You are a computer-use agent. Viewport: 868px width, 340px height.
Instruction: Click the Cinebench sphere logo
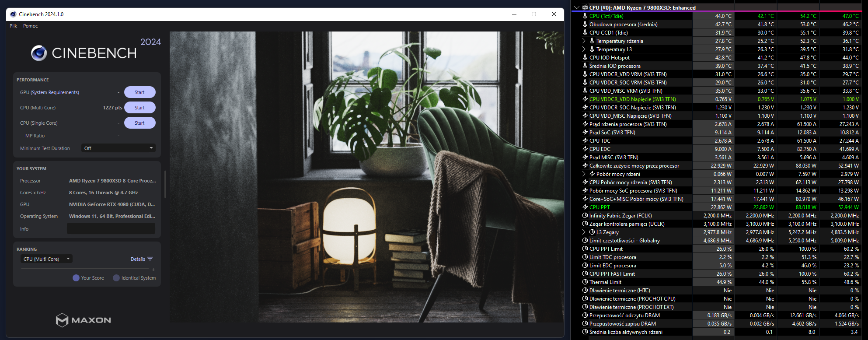39,53
